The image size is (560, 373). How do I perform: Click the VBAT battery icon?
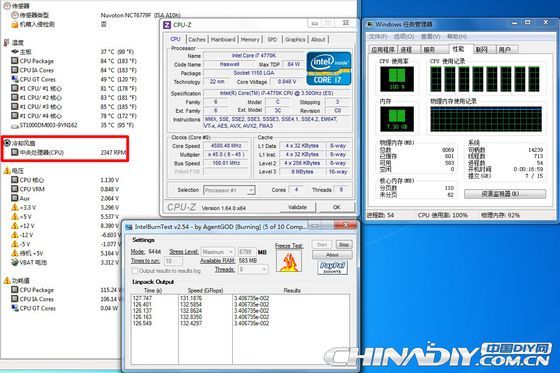(15, 262)
